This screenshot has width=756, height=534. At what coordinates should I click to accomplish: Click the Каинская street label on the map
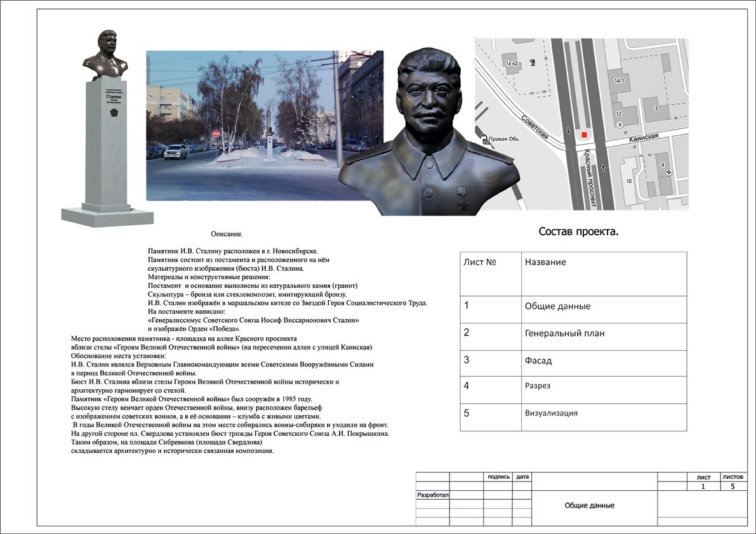644,136
